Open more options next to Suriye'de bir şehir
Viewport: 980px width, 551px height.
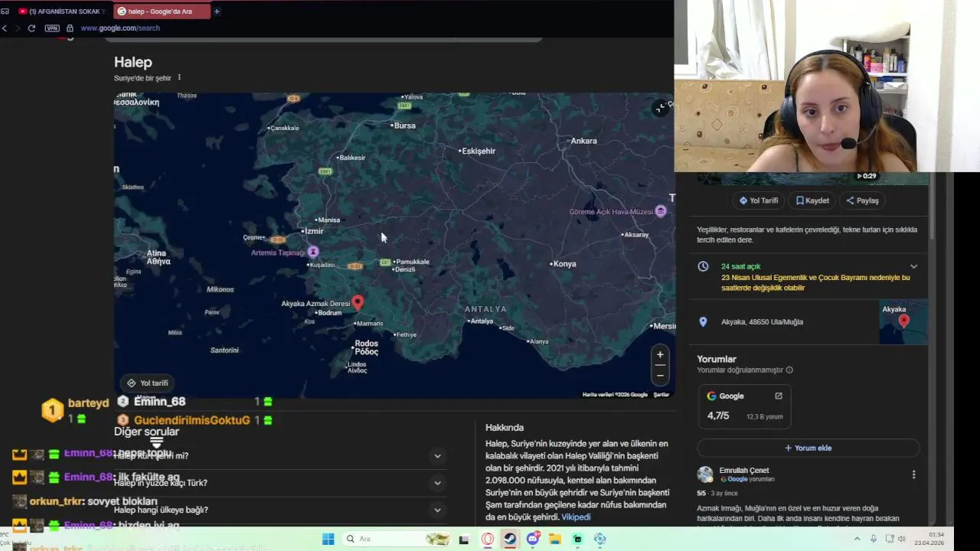[179, 77]
